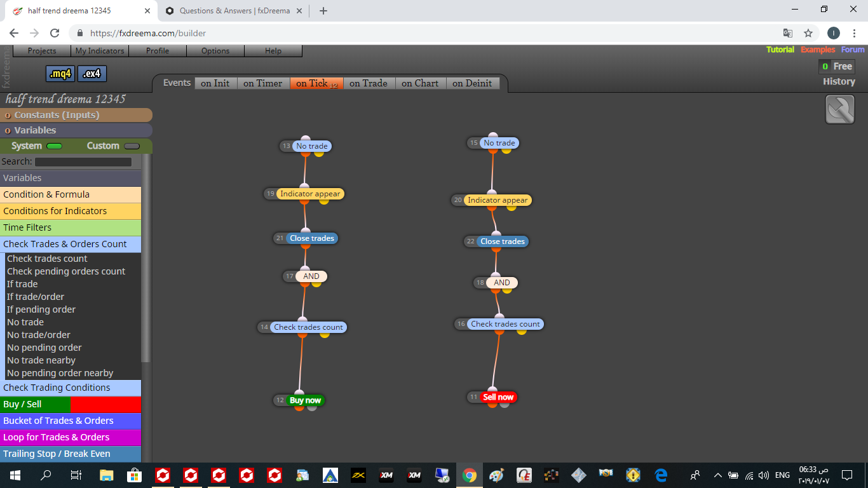This screenshot has height=488, width=868.
Task: Switch to the on Trade event tab
Action: 369,83
